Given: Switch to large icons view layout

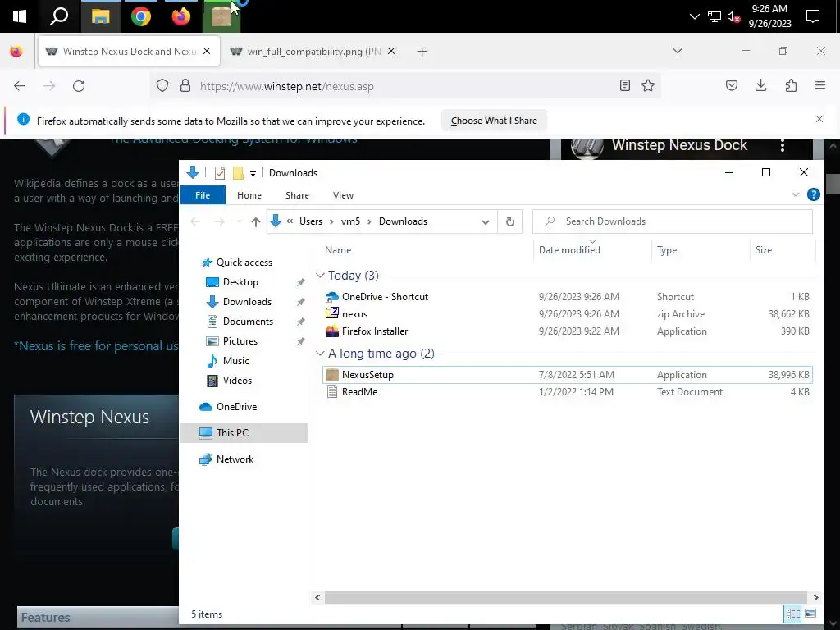Looking at the screenshot, I should point(810,614).
